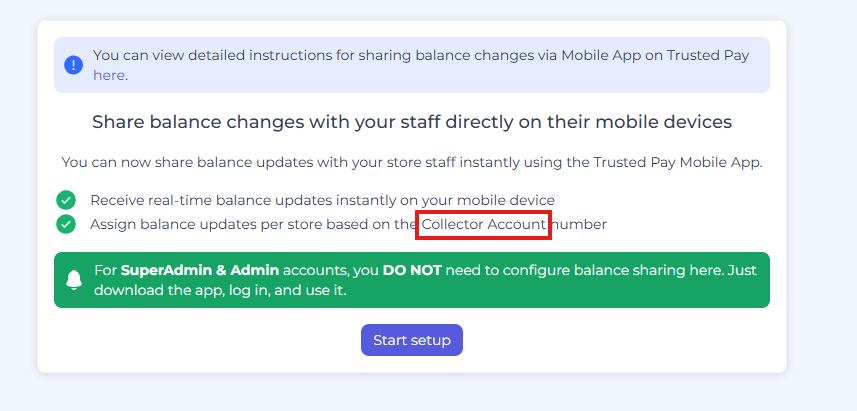
Task: Click the 'Share balance changes with your staff' heading
Action: (x=411, y=122)
